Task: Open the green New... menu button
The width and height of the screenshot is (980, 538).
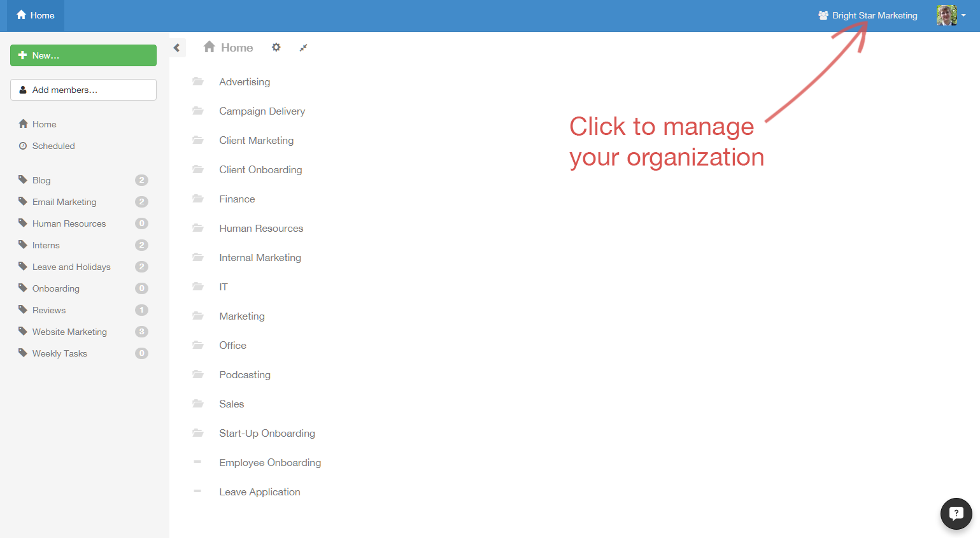Action: pyautogui.click(x=83, y=55)
